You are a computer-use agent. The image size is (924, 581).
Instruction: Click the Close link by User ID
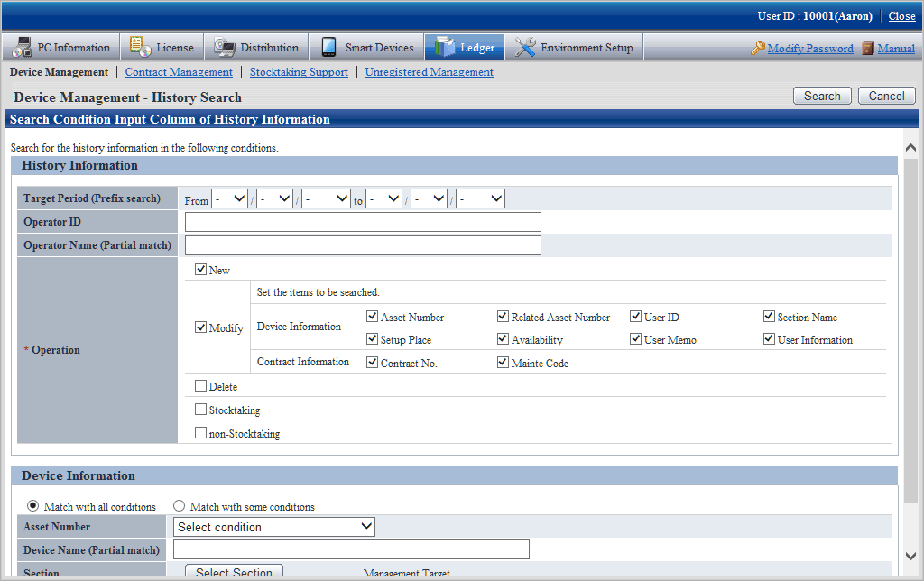click(901, 16)
